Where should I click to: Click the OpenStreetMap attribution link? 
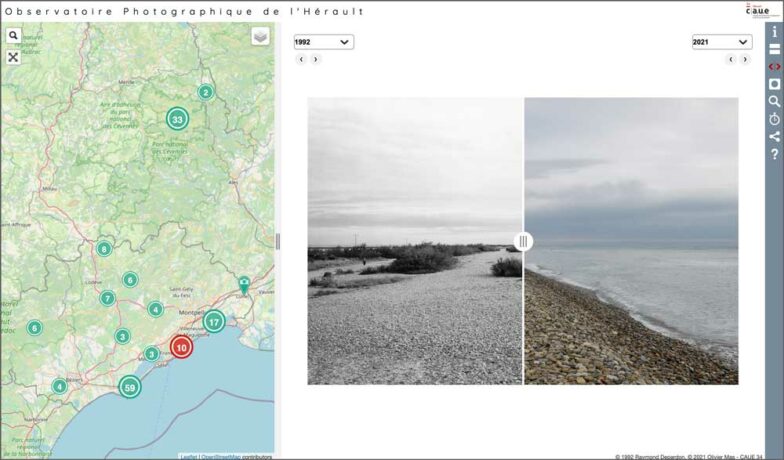[x=221, y=456]
